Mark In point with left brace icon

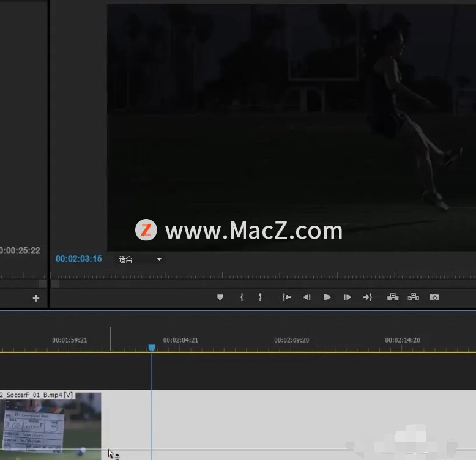pos(242,297)
